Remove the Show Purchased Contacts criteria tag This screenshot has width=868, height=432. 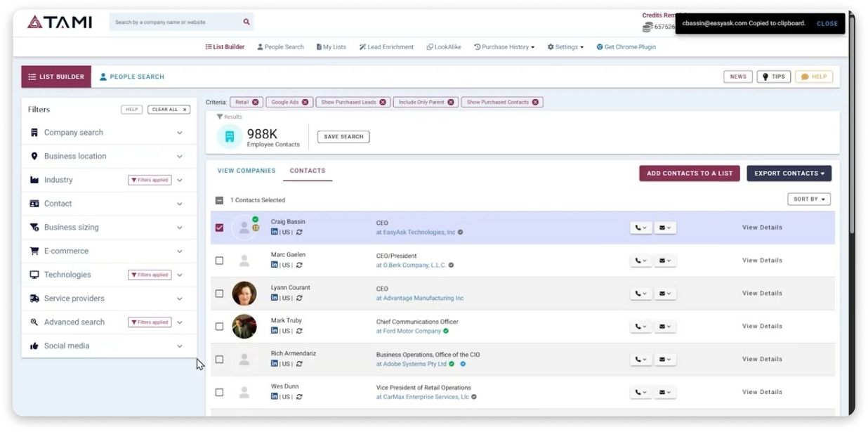535,102
